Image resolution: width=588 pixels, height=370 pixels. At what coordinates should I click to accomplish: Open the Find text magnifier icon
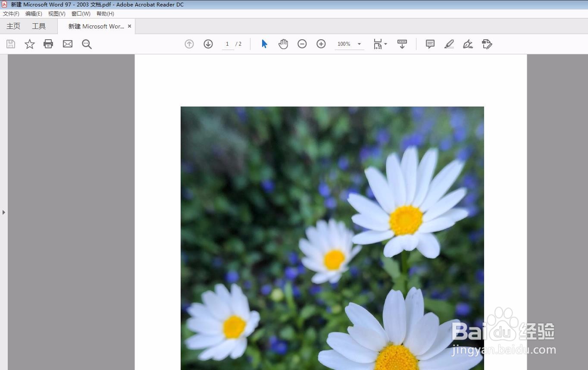[x=87, y=44]
